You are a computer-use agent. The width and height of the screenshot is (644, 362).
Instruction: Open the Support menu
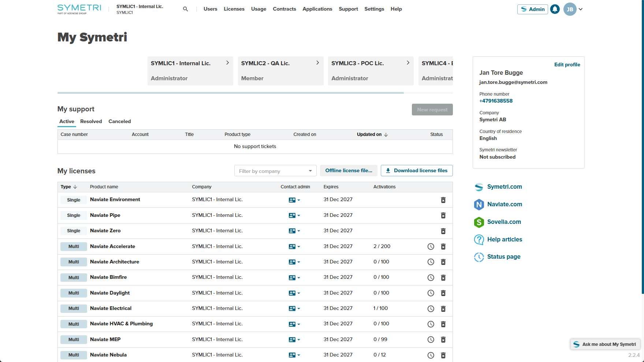pyautogui.click(x=348, y=9)
